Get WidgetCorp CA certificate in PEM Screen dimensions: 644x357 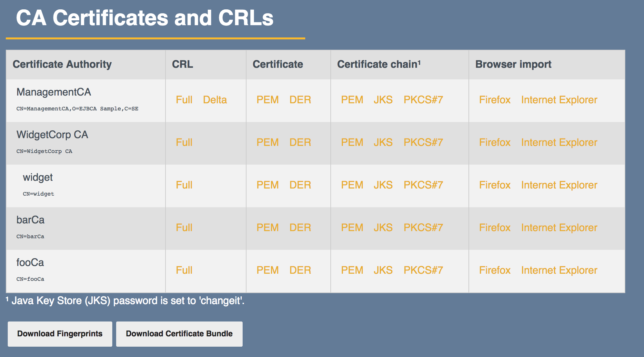point(267,142)
